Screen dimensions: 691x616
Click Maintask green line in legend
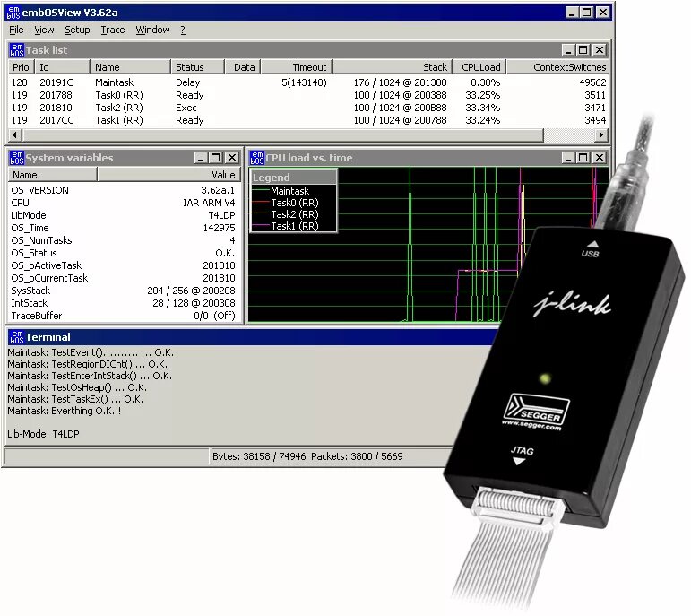pyautogui.click(x=261, y=190)
